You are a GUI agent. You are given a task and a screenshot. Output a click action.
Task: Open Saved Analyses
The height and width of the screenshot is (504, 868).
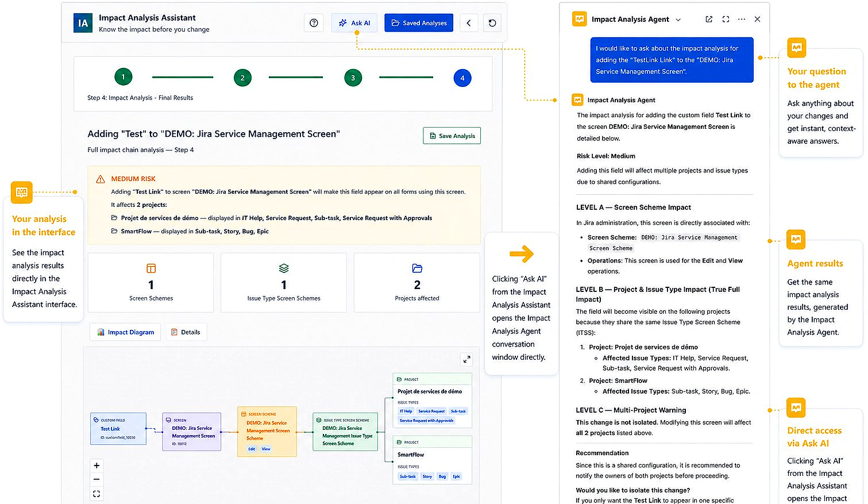419,23
